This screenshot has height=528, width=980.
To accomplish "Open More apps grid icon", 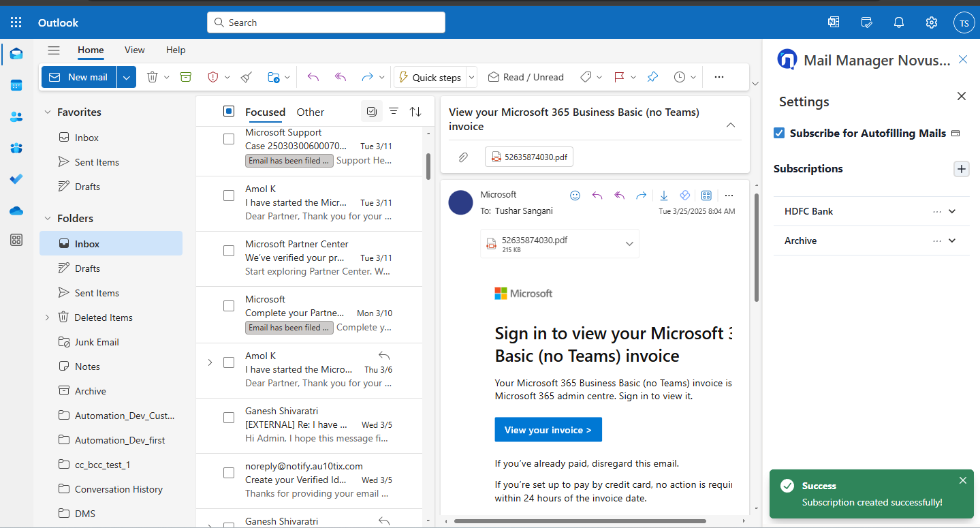I will click(x=16, y=240).
